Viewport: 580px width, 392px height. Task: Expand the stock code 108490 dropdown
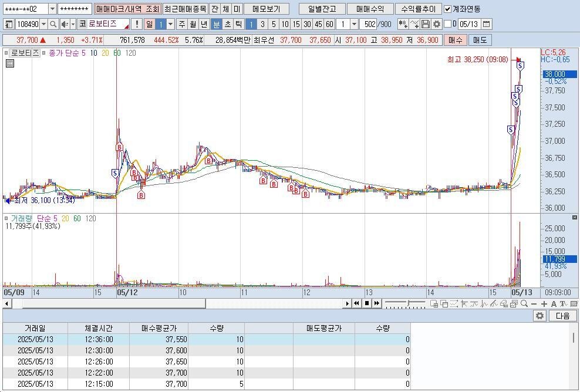point(44,24)
